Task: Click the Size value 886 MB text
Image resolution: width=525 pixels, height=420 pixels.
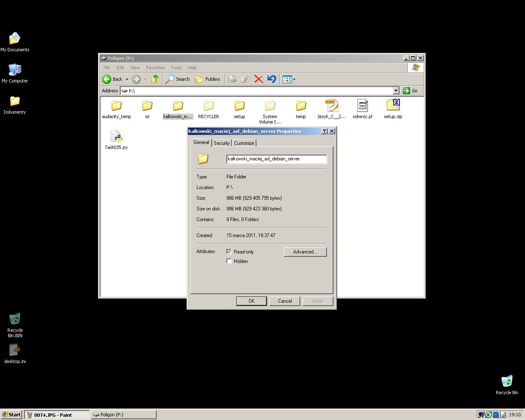Action: click(x=254, y=198)
